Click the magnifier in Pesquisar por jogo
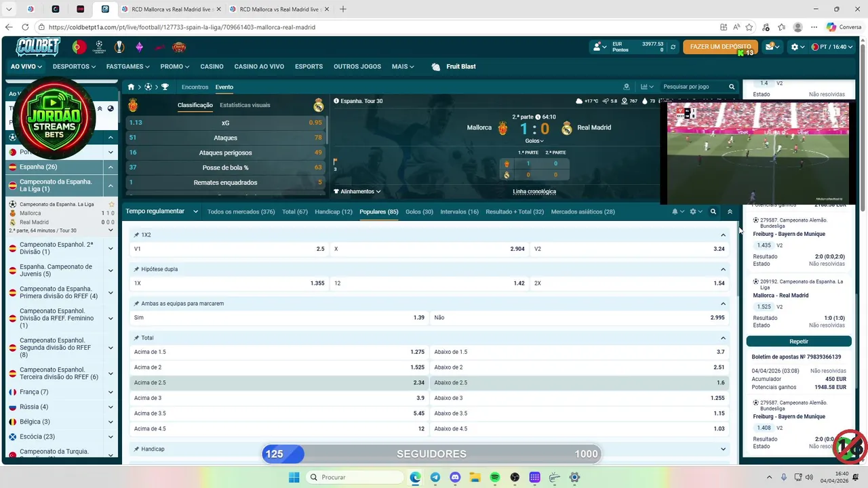868x488 pixels. (x=732, y=87)
